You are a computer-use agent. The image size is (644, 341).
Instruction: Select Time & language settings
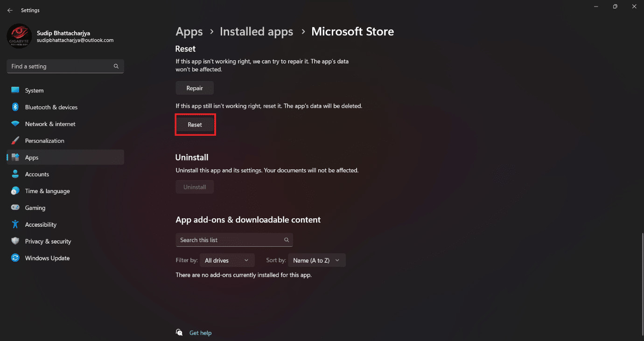(15, 191)
